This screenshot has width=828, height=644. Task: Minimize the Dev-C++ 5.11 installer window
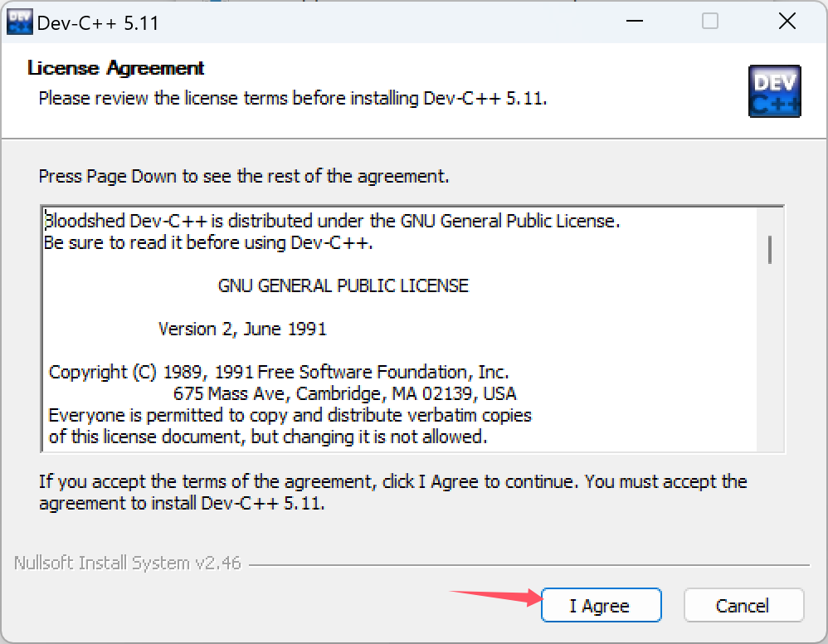click(634, 21)
